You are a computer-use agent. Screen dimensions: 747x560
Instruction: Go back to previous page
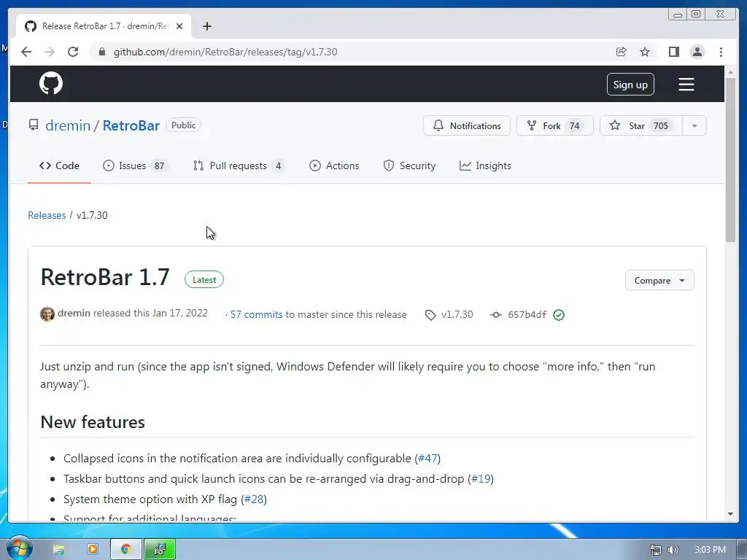[x=26, y=52]
